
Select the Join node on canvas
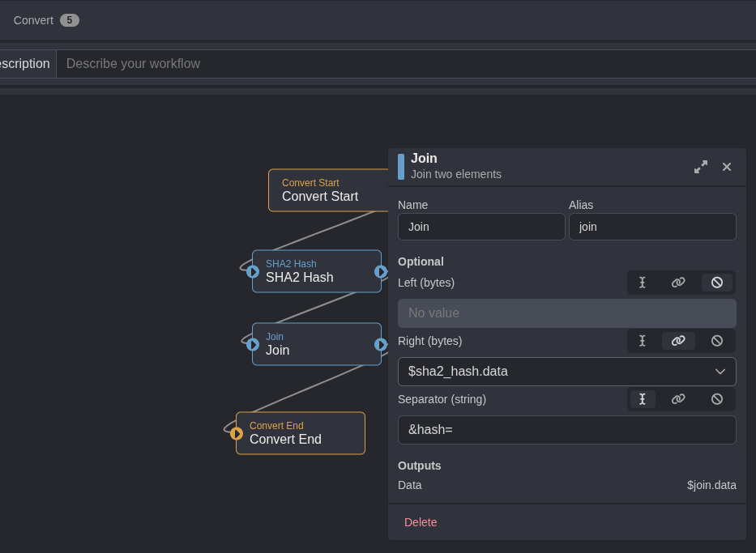click(x=317, y=344)
